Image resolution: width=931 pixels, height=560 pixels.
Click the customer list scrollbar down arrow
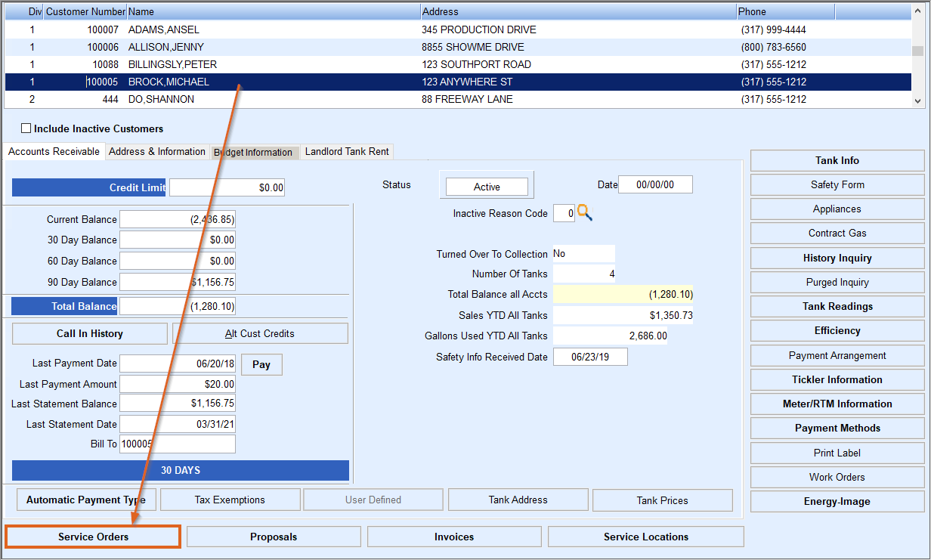[x=918, y=101]
